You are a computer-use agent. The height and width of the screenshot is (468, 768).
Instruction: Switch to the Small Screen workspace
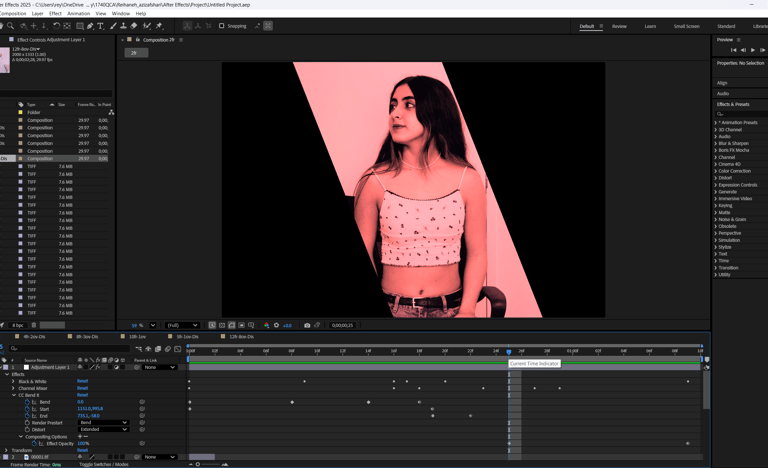[686, 26]
